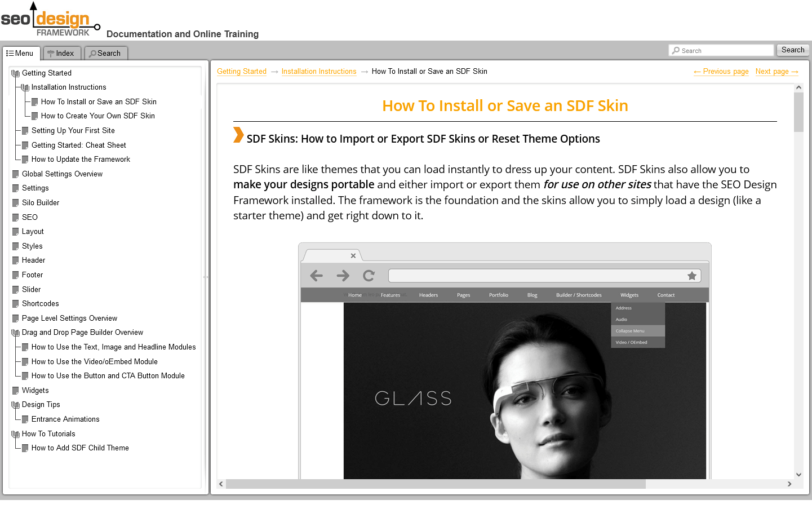
Task: Go to the Next page link
Action: coord(777,72)
